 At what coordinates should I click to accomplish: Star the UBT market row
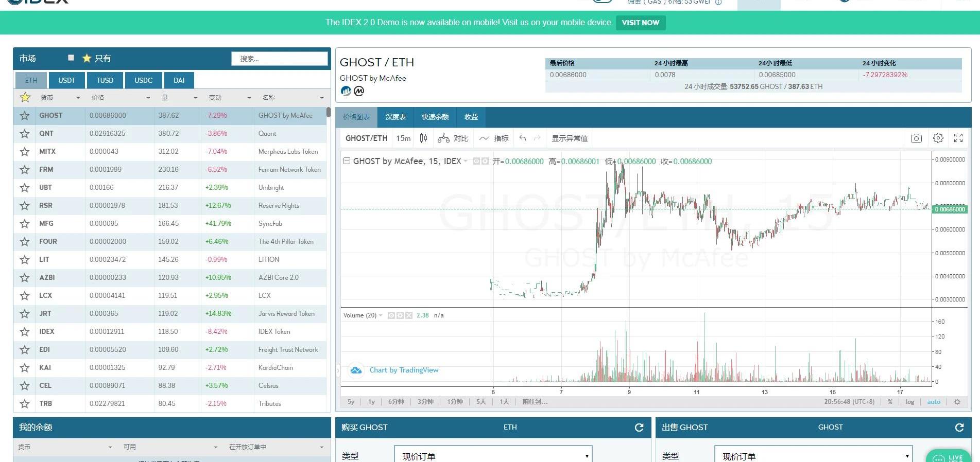24,188
